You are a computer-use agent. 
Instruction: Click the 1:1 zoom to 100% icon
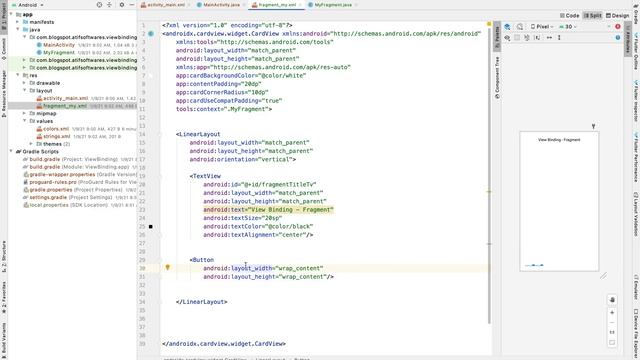[612, 332]
